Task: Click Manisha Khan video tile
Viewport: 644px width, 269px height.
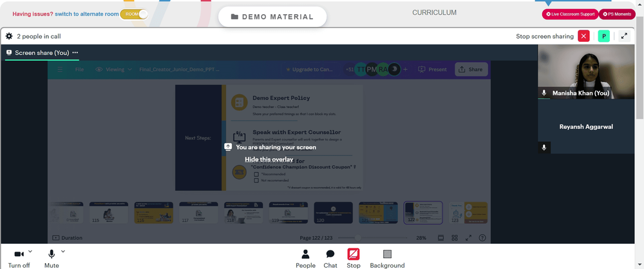Action: (x=586, y=72)
